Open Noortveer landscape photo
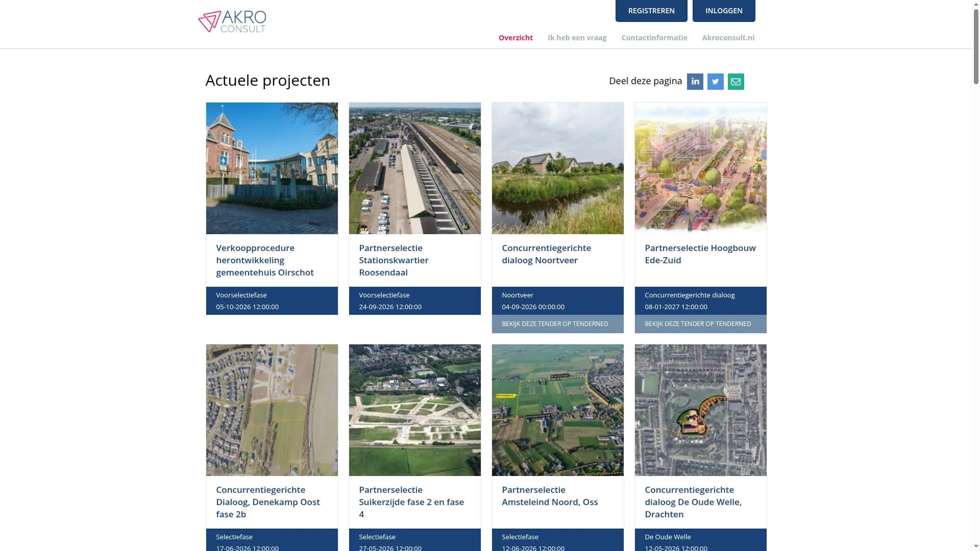This screenshot has width=980, height=551. (x=558, y=168)
